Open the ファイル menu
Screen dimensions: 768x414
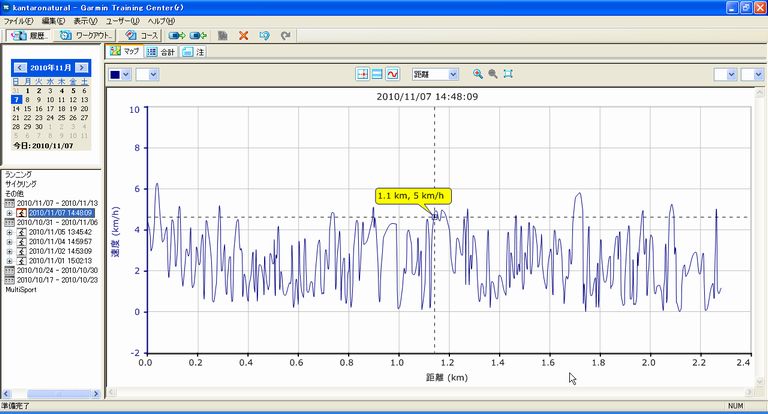pyautogui.click(x=18, y=21)
